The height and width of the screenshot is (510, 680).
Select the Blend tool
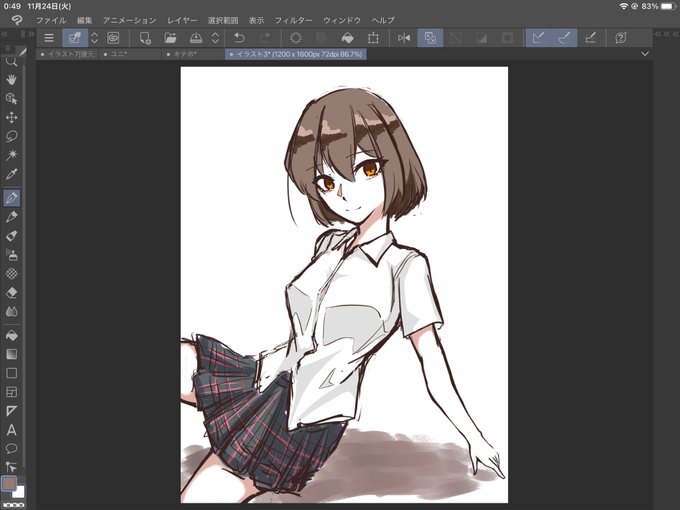pos(11,311)
